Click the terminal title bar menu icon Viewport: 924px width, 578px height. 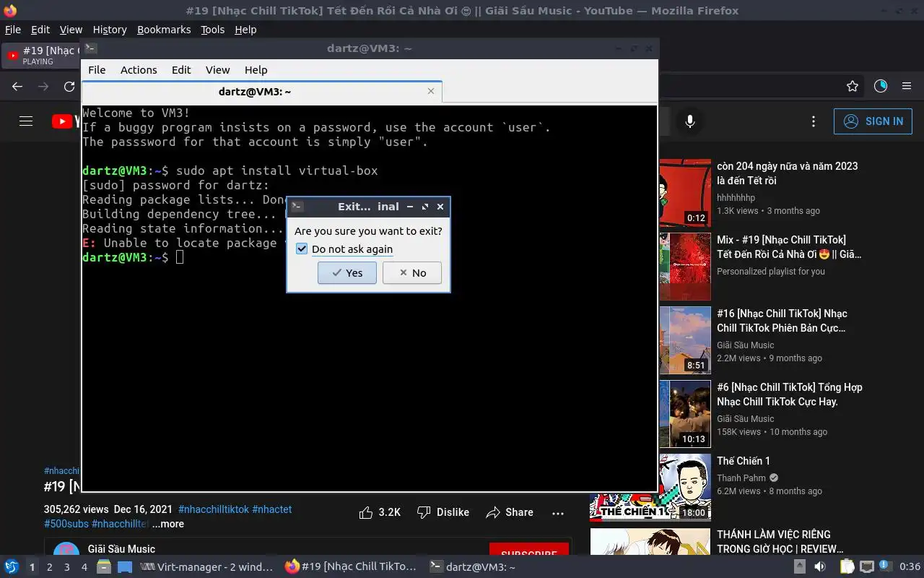(x=90, y=48)
